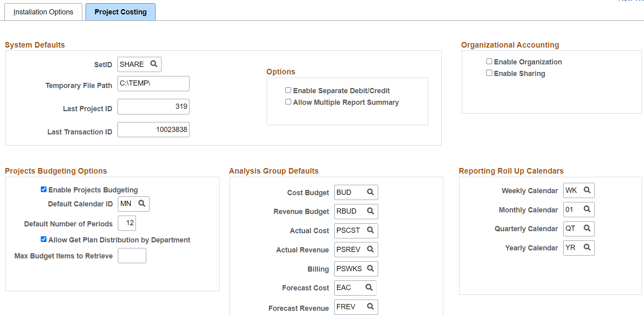The image size is (644, 316).
Task: Look up Actual Cost analysis group
Action: point(371,230)
